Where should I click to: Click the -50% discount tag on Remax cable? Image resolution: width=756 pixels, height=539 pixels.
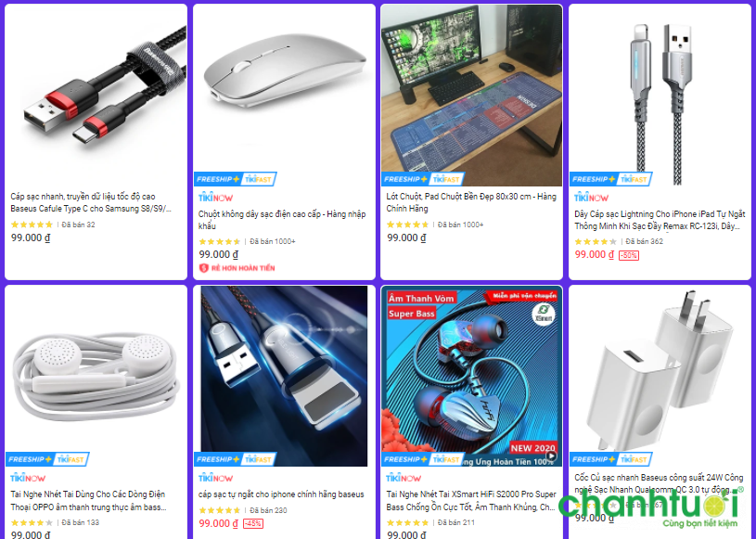tap(629, 255)
